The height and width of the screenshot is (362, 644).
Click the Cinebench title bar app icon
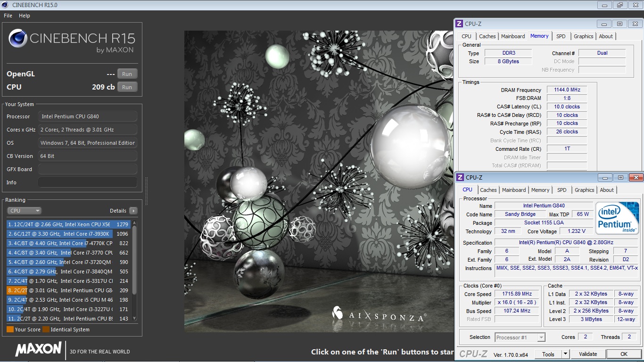pyautogui.click(x=5, y=5)
